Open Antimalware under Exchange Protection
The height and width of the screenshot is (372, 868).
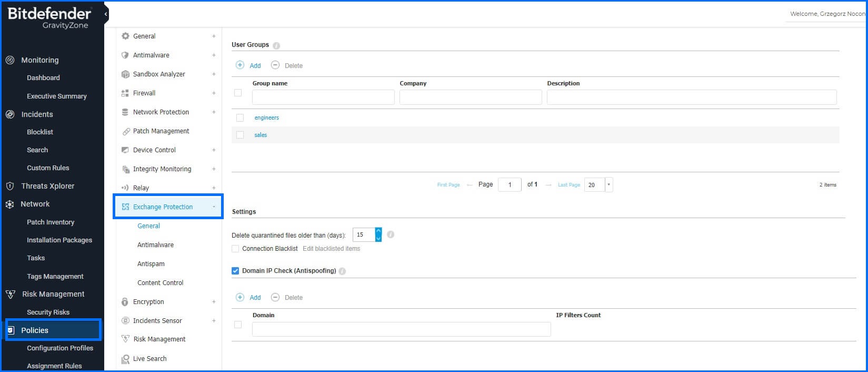pos(155,245)
